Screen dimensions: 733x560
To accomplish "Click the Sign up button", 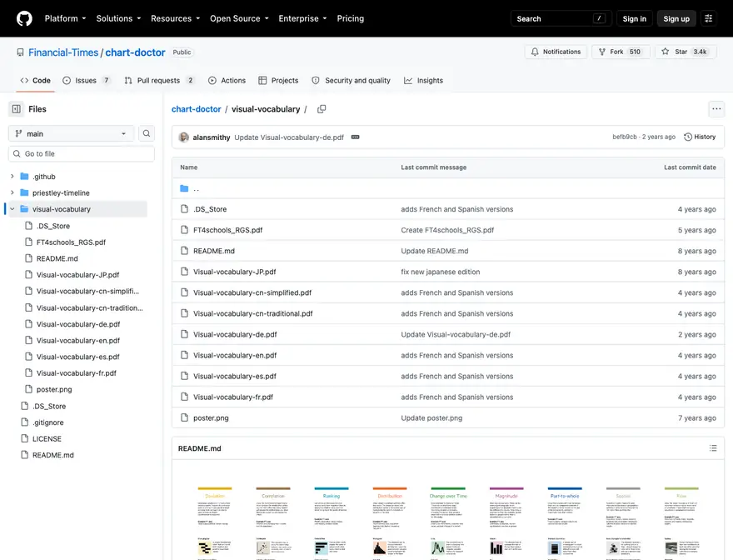I will click(x=676, y=18).
